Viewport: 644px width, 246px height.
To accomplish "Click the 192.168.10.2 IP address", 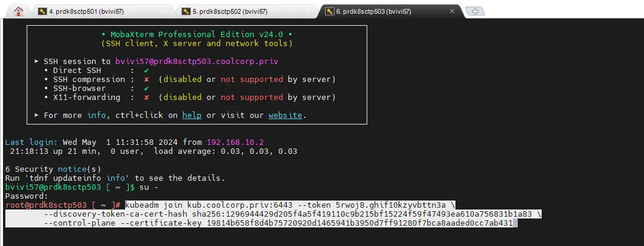I will tap(235, 142).
